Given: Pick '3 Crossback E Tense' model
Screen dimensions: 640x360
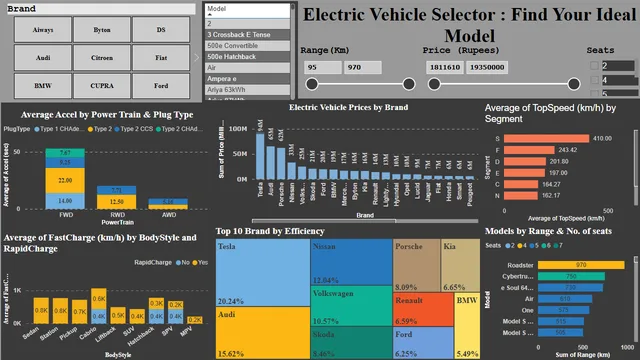Looking at the screenshot, I should [247, 35].
